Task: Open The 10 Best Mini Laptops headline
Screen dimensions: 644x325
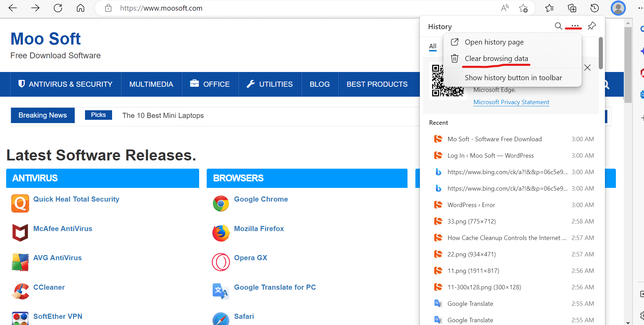Action: (x=163, y=116)
